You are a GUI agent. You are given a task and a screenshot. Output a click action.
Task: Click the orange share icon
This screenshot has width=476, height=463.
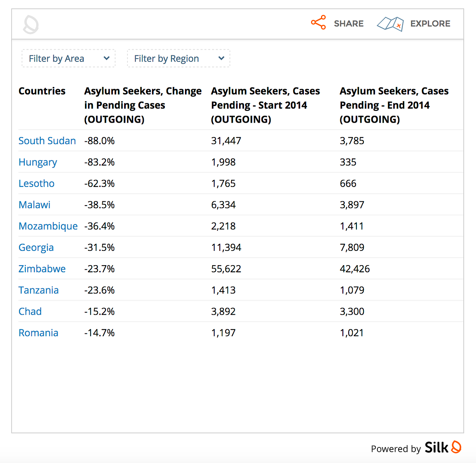tap(318, 23)
